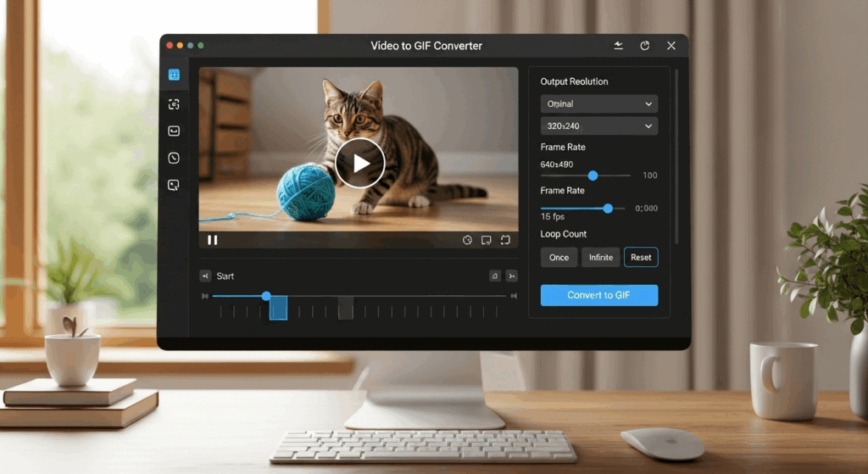Open the Opinal resolution dropdown

coord(599,103)
